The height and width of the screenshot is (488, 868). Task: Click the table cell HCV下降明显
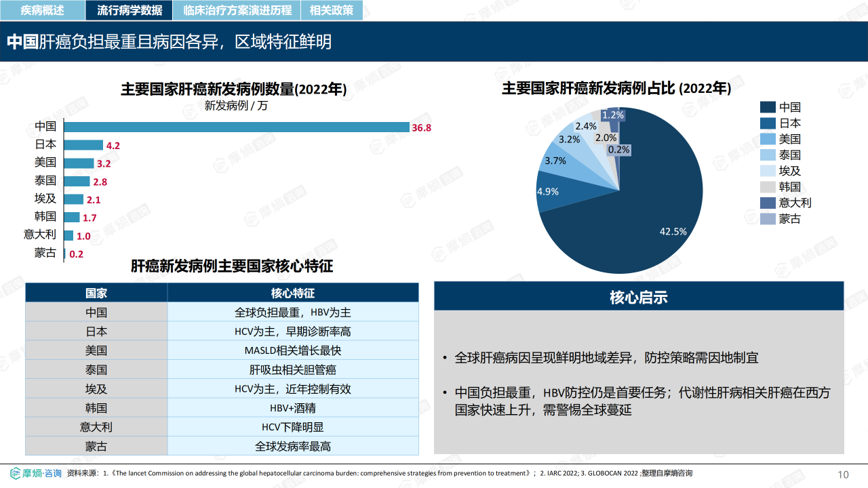pyautogui.click(x=293, y=427)
